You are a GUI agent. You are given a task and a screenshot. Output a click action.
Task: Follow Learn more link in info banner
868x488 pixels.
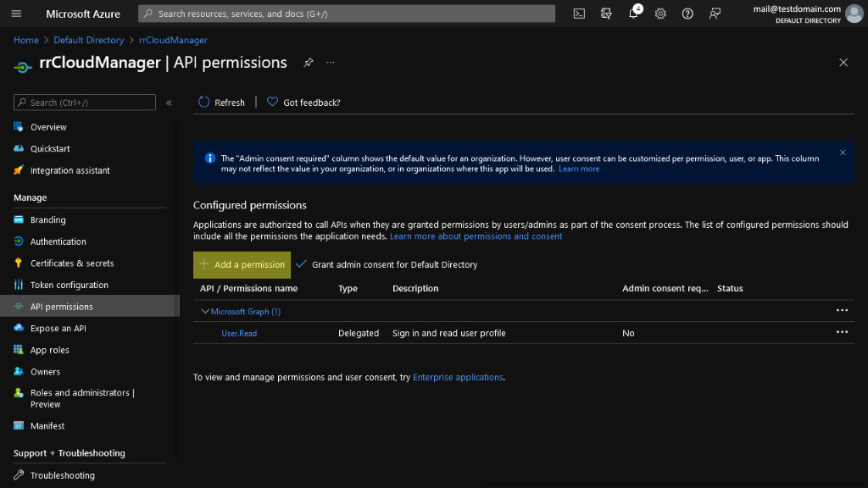click(x=578, y=169)
